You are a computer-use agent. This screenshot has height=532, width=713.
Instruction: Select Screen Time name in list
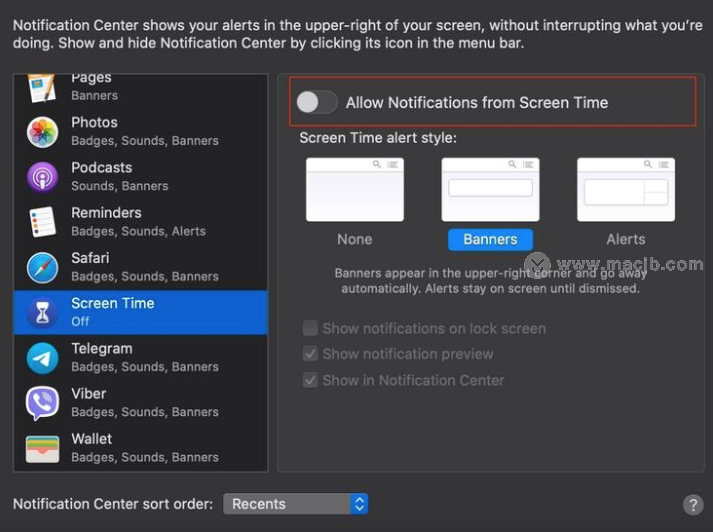coord(113,303)
